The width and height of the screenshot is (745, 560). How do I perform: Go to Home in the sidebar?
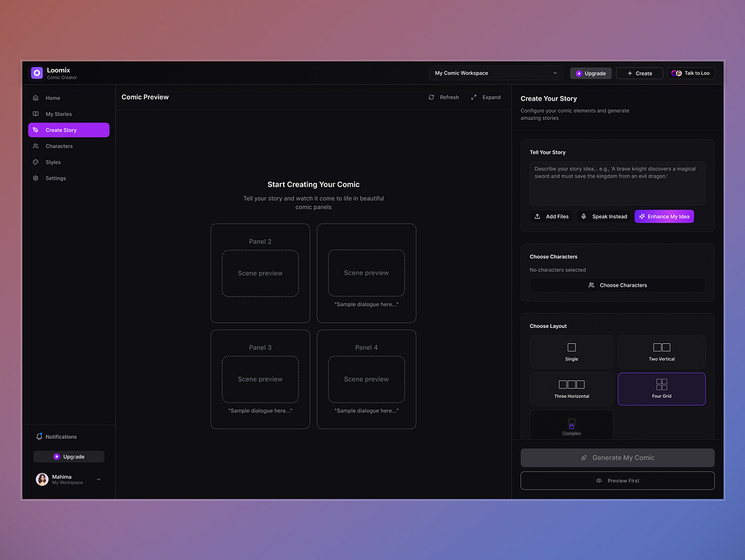click(36, 97)
